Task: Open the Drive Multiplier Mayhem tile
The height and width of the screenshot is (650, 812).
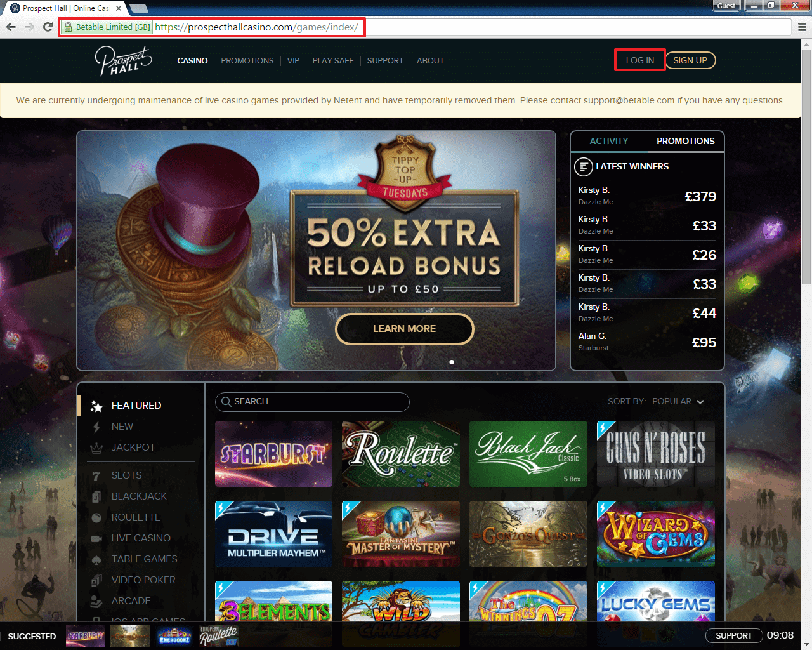Action: (273, 534)
